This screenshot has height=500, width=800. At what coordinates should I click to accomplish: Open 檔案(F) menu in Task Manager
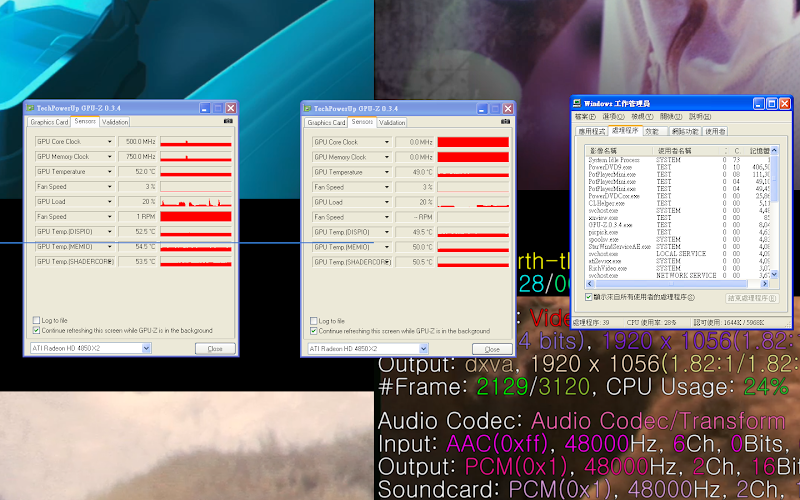pos(586,117)
